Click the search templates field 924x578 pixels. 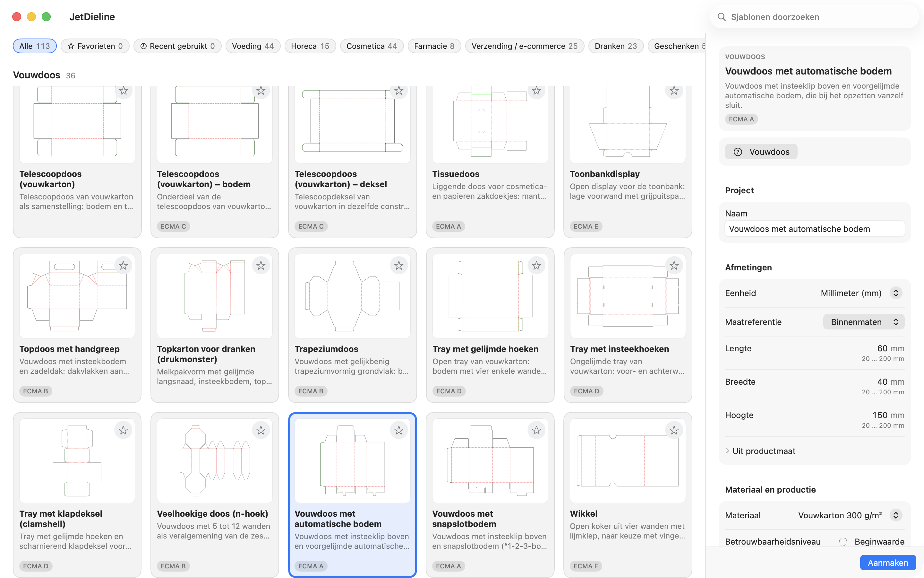814,17
